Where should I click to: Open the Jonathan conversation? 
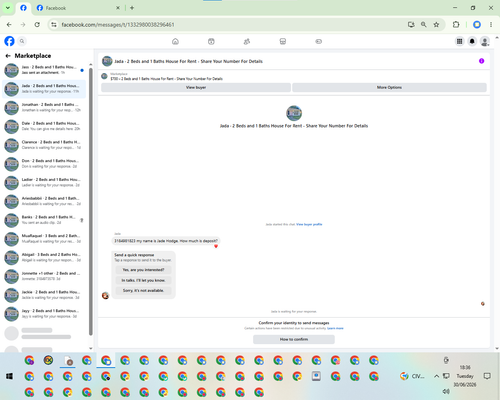44,108
